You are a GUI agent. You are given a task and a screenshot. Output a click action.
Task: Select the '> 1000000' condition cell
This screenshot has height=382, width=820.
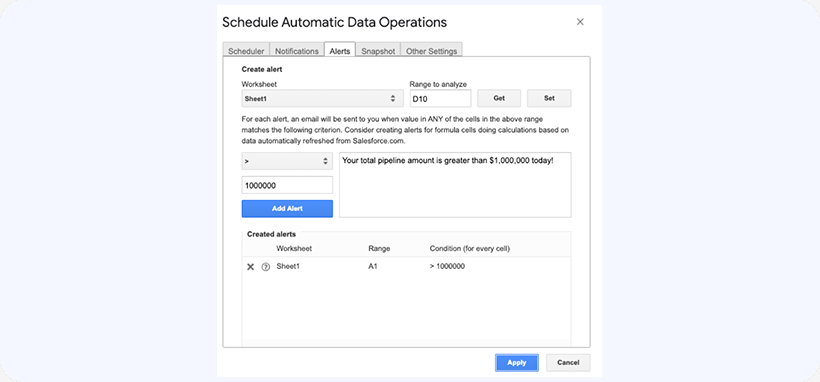tap(447, 266)
